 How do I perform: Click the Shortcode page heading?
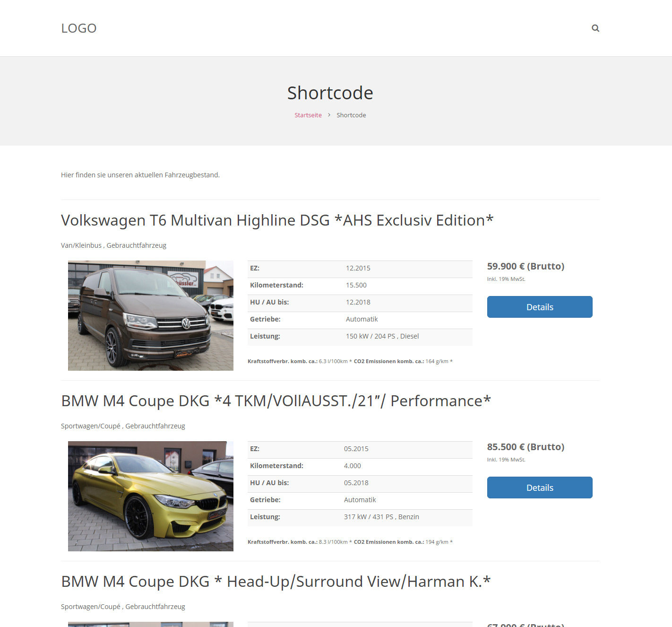coord(330,93)
